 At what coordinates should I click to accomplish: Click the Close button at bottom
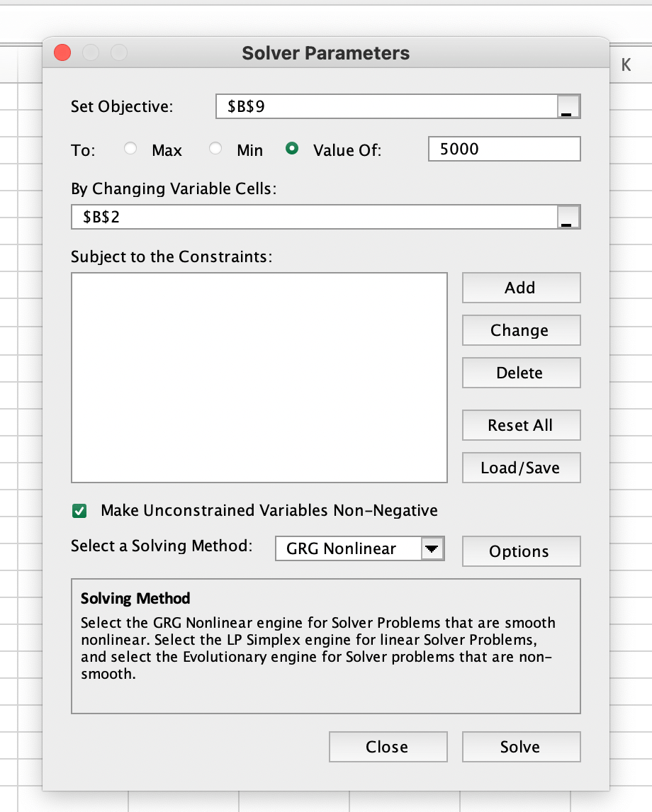388,747
